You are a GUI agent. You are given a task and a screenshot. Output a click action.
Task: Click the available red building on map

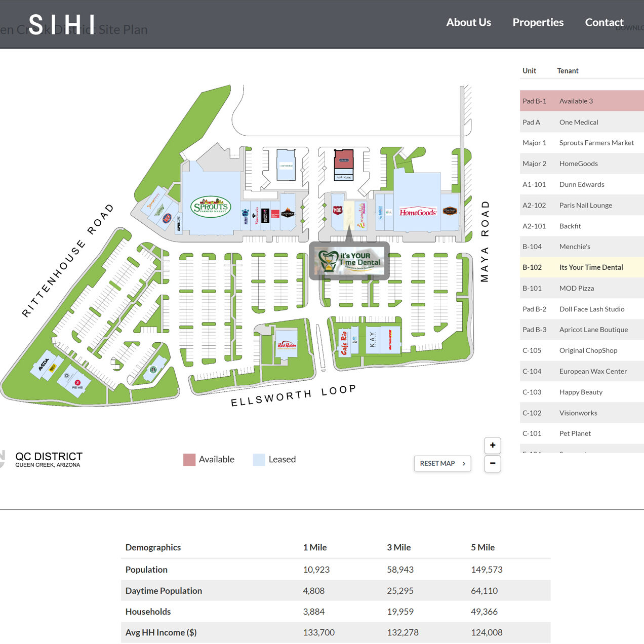[x=344, y=159]
